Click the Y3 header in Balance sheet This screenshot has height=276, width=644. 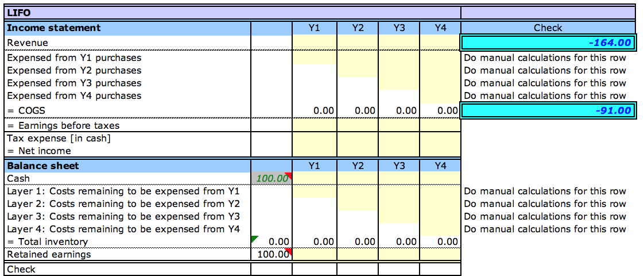coord(399,166)
